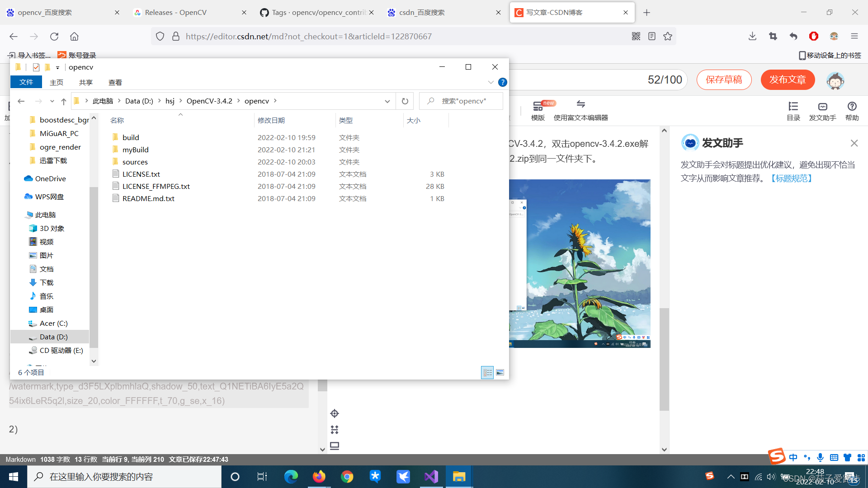Toggle the quick access toolbar properties checkmark
The width and height of the screenshot is (868, 488).
(x=36, y=67)
